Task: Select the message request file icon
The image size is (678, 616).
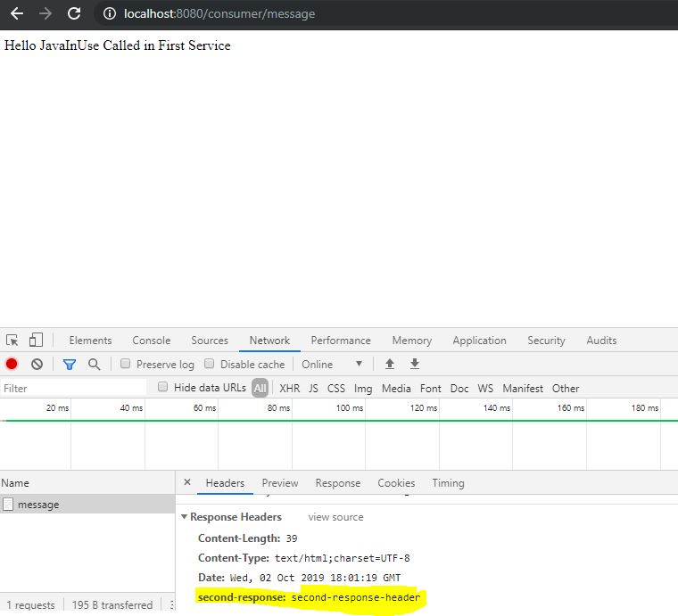Action: coord(8,504)
